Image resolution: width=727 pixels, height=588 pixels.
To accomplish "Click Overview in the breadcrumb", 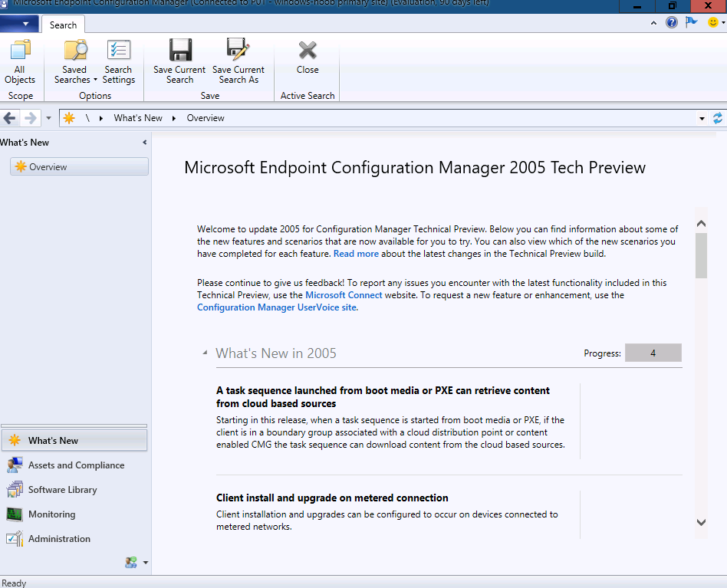I will (206, 118).
